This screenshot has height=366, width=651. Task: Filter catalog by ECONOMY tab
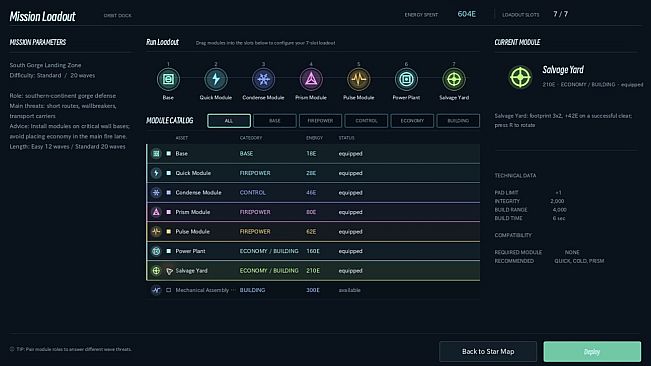[412, 121]
